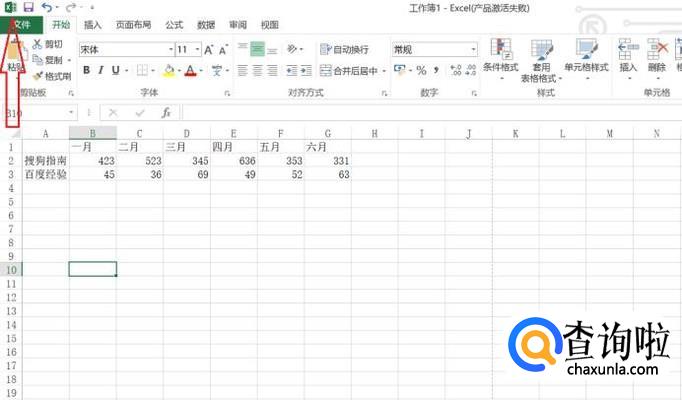Align cell text left
Screen dimensions: 682x400
243,70
